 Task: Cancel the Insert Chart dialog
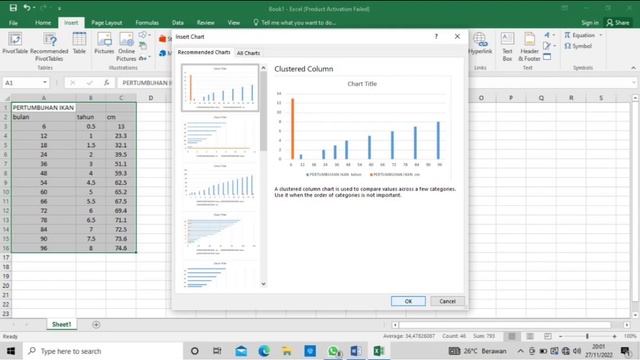[447, 301]
